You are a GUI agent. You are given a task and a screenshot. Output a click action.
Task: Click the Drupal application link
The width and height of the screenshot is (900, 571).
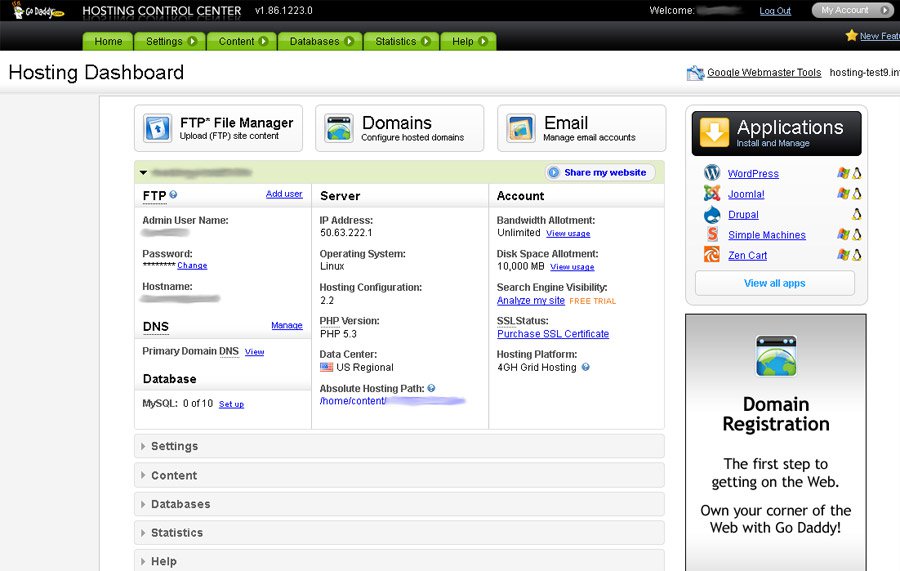coord(743,214)
